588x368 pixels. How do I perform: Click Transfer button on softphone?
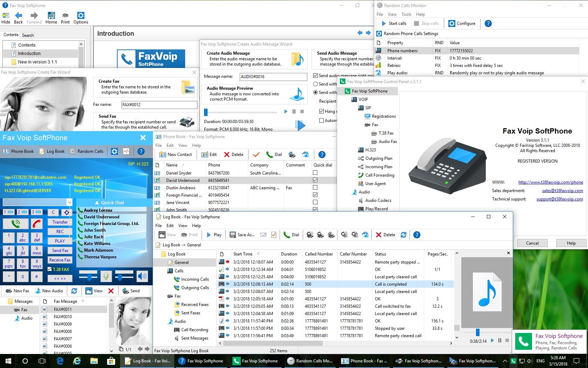pyautogui.click(x=60, y=222)
